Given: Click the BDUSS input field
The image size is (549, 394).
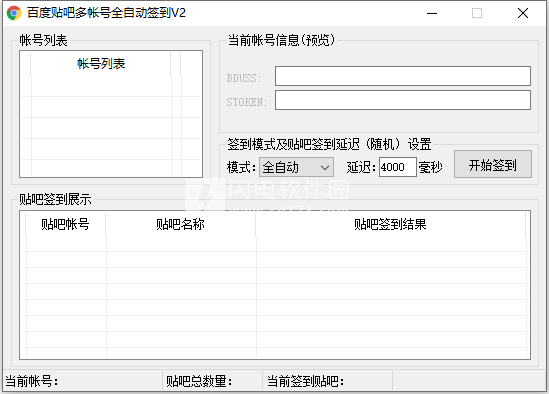Looking at the screenshot, I should (403, 76).
